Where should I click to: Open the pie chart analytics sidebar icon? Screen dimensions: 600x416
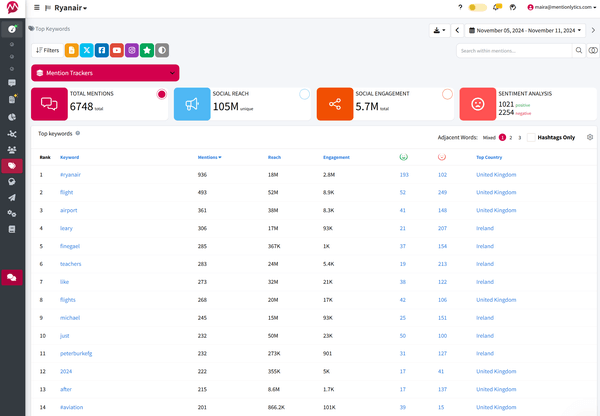pyautogui.click(x=12, y=117)
